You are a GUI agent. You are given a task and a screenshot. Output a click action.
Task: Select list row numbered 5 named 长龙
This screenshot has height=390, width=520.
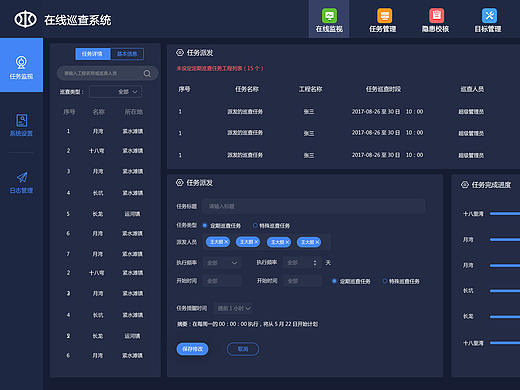105,214
